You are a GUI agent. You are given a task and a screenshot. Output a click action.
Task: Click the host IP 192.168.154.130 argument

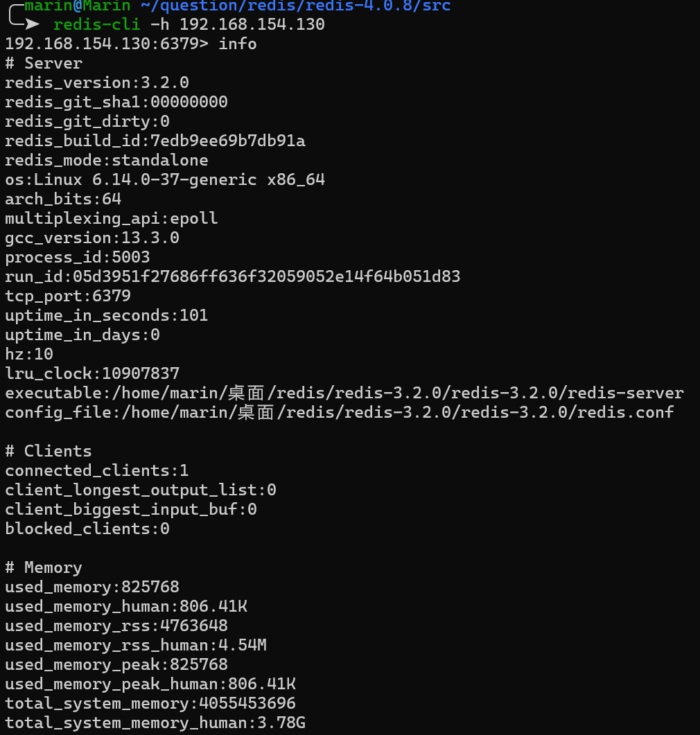coord(252,24)
